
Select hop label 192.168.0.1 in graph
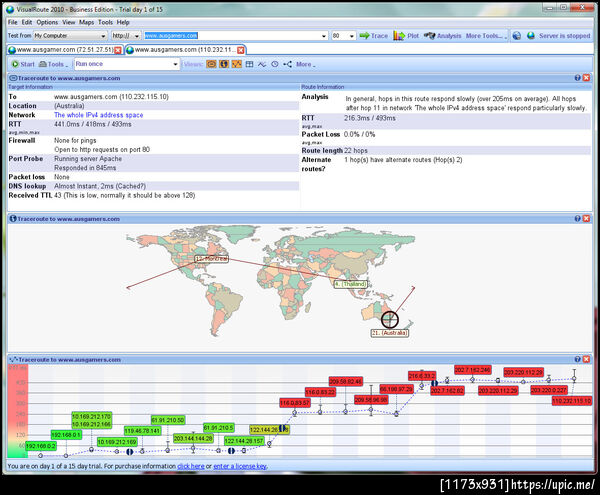(66, 435)
